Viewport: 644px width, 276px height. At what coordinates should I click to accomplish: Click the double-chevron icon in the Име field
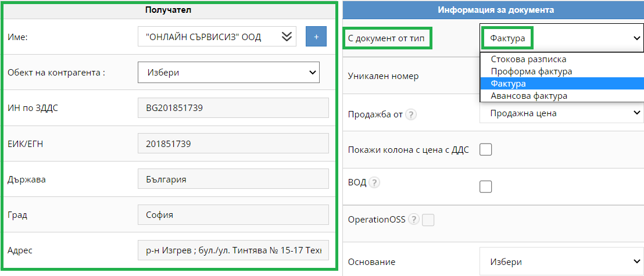287,37
